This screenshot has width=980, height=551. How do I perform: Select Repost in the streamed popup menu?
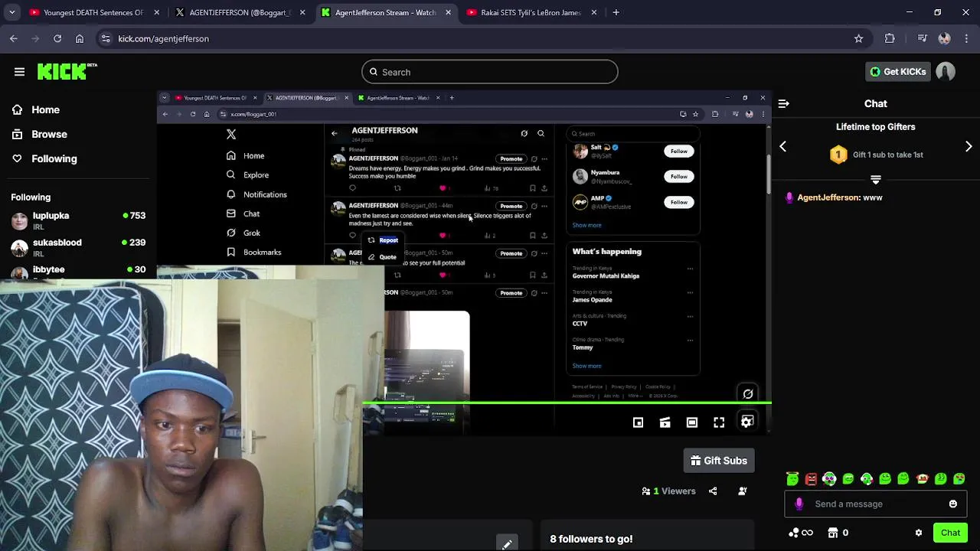pos(383,240)
